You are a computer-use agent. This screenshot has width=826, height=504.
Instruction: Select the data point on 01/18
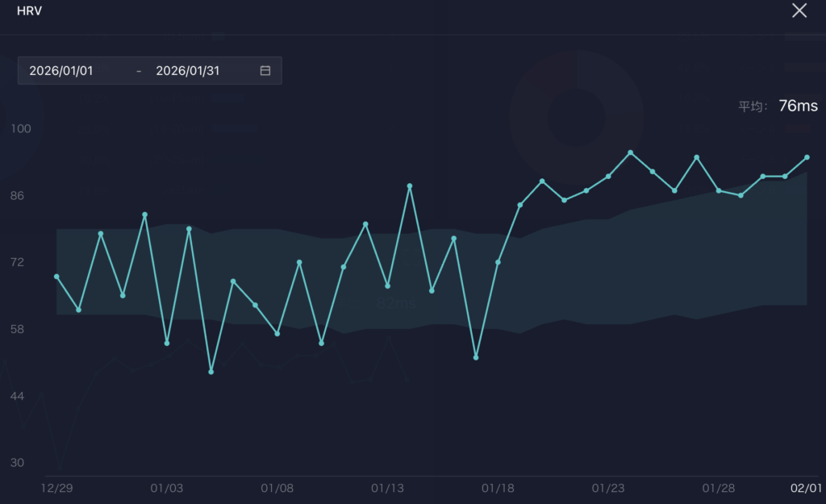click(498, 263)
